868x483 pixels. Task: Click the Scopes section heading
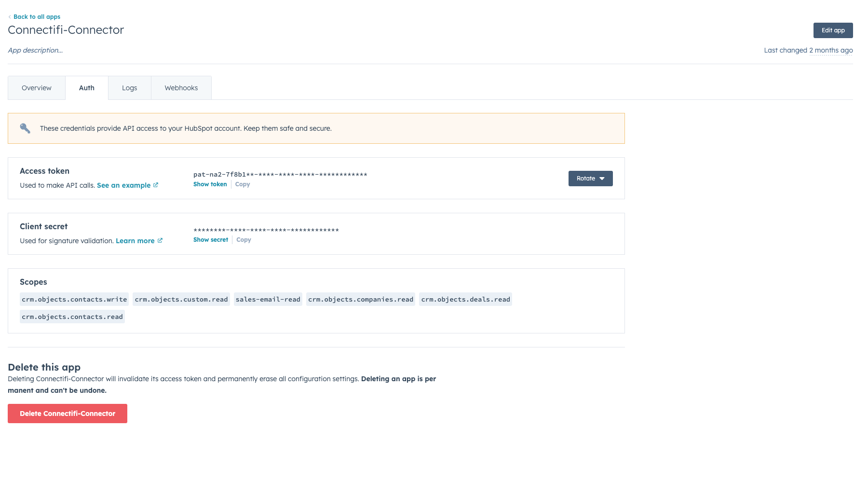point(33,282)
